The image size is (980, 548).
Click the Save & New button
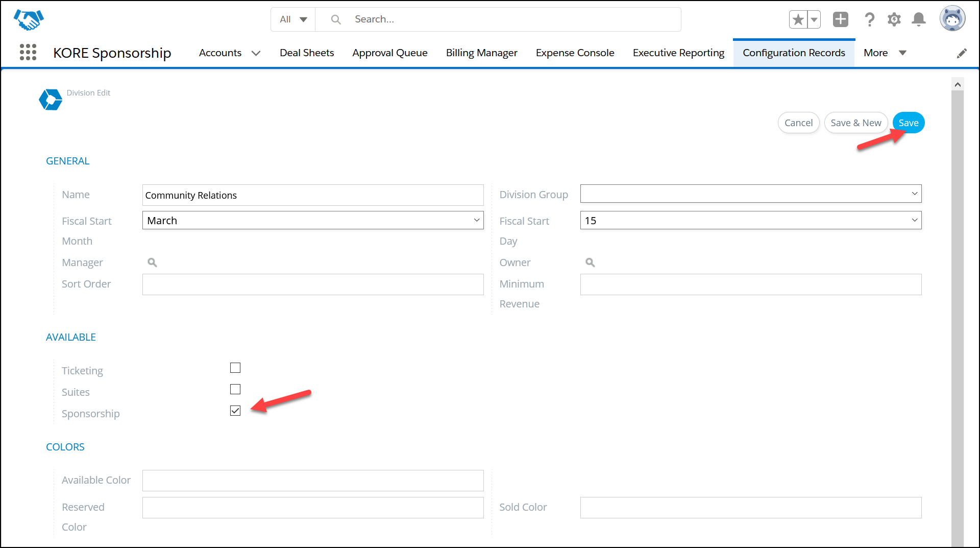(855, 123)
